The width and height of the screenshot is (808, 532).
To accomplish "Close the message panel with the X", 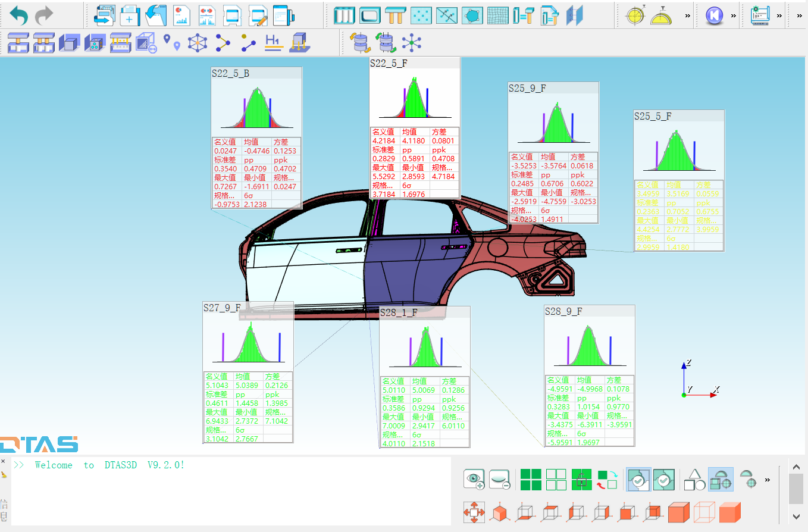I will [x=3, y=462].
